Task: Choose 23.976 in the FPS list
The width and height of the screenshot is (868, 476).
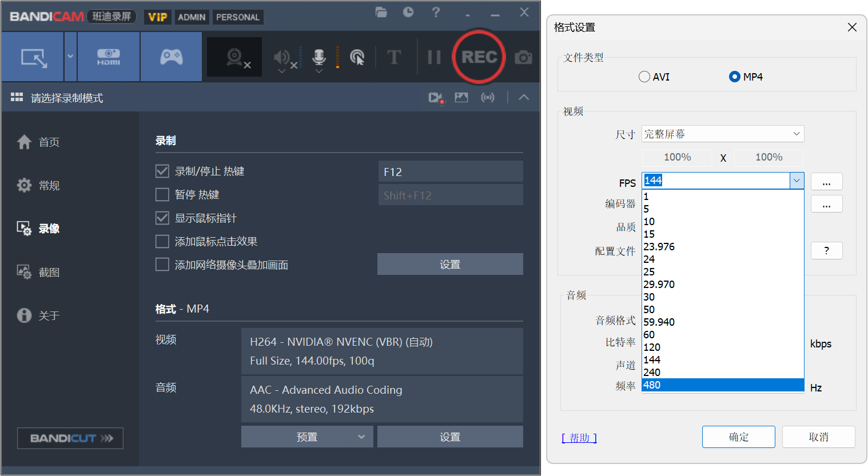Action: point(723,247)
